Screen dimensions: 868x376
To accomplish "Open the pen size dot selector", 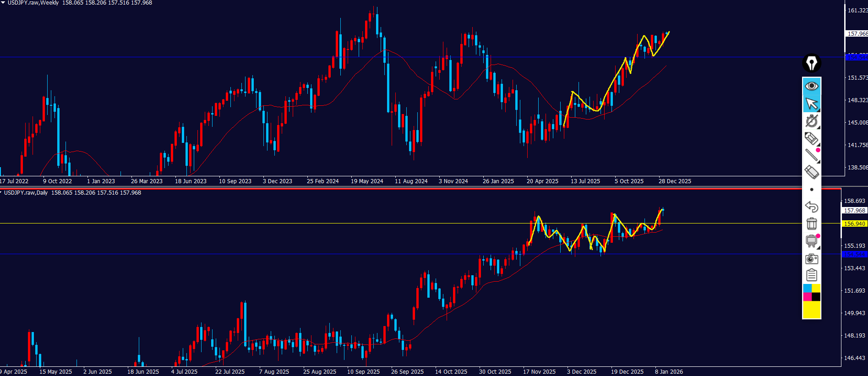I will coord(811,190).
